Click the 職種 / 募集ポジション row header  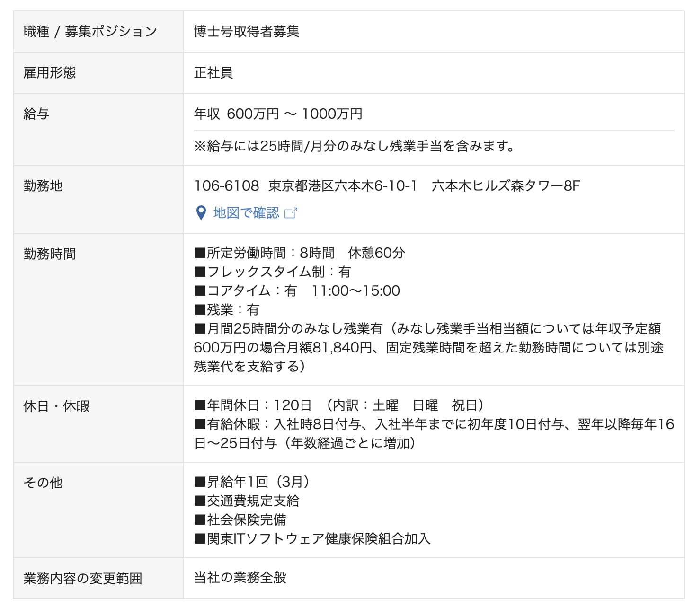point(90,32)
